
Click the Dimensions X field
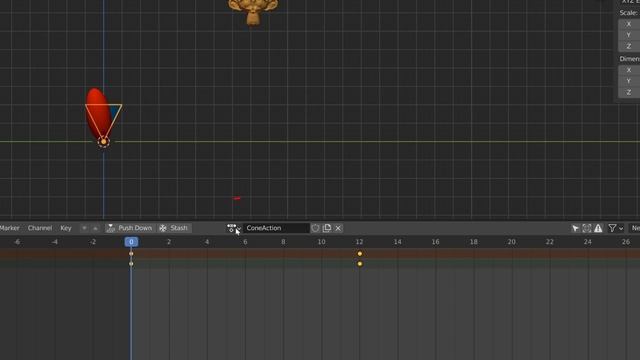point(629,70)
